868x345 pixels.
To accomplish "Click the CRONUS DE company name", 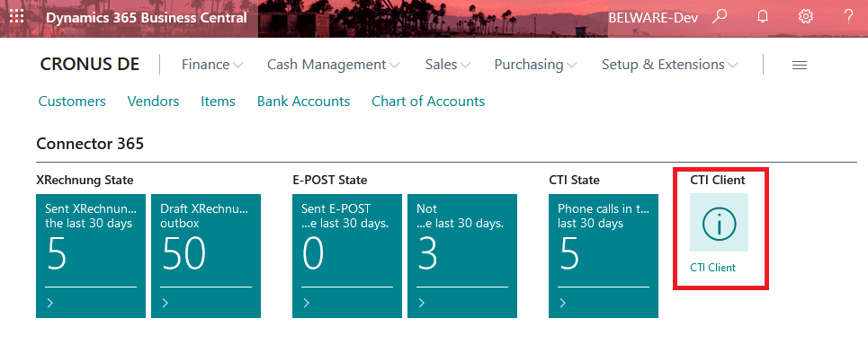I will pos(90,65).
